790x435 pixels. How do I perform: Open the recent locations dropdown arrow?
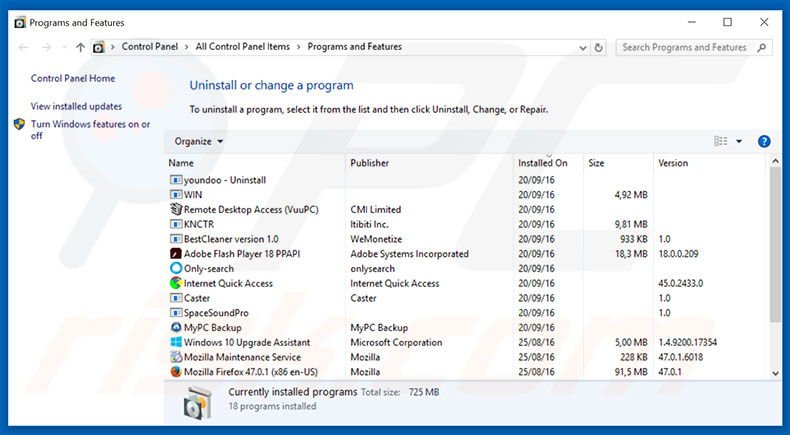click(64, 47)
